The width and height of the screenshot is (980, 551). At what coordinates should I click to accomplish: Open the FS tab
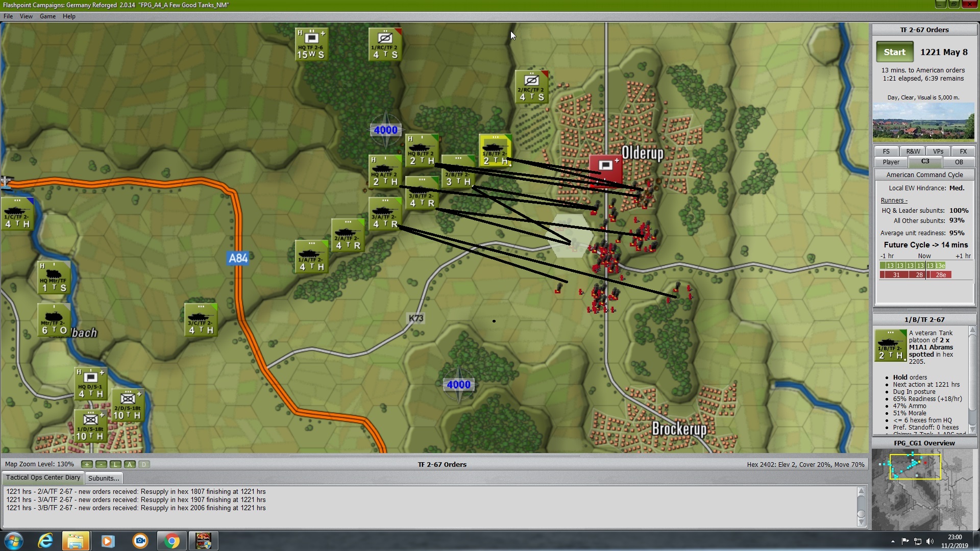[x=886, y=152]
